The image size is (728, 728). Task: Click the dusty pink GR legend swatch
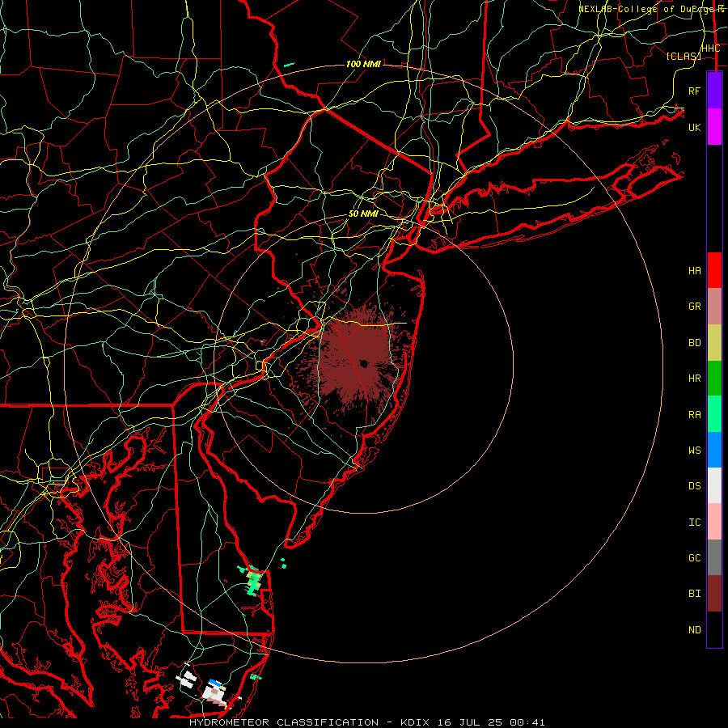[714, 307]
